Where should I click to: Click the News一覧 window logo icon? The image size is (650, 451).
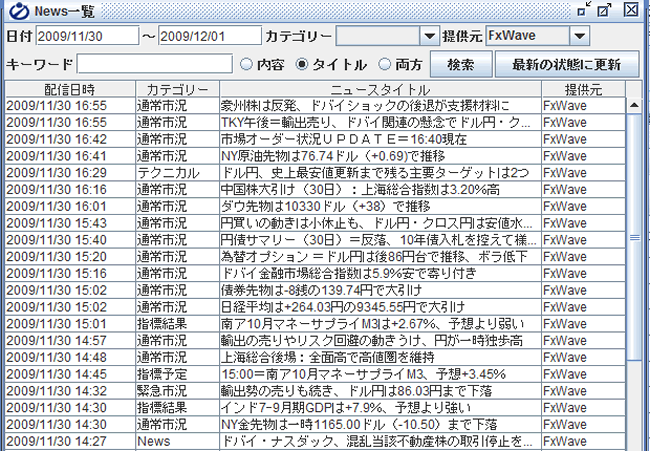tap(19, 11)
